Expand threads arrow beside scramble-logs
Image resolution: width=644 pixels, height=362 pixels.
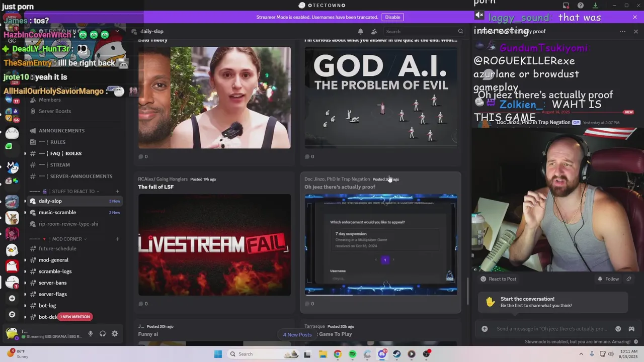pyautogui.click(x=25, y=271)
